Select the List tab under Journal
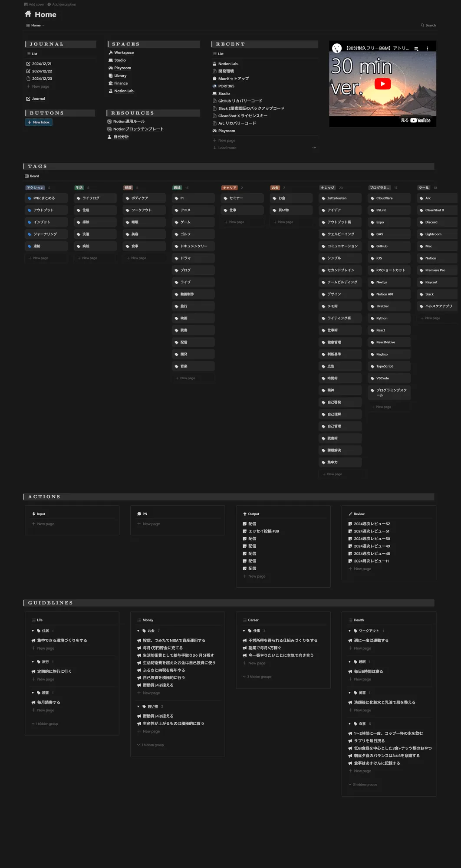The height and width of the screenshot is (868, 461). 32,54
